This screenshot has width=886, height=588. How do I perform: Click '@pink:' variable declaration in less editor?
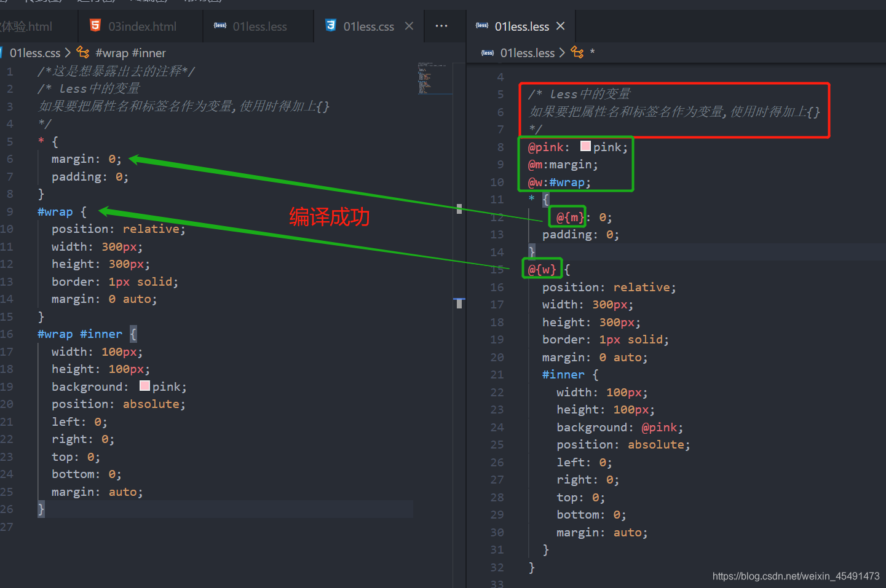(x=548, y=147)
